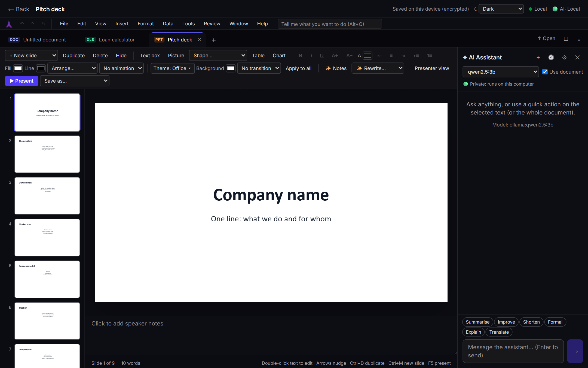The height and width of the screenshot is (368, 588).
Task: Apply numbered list icon
Action: click(430, 56)
